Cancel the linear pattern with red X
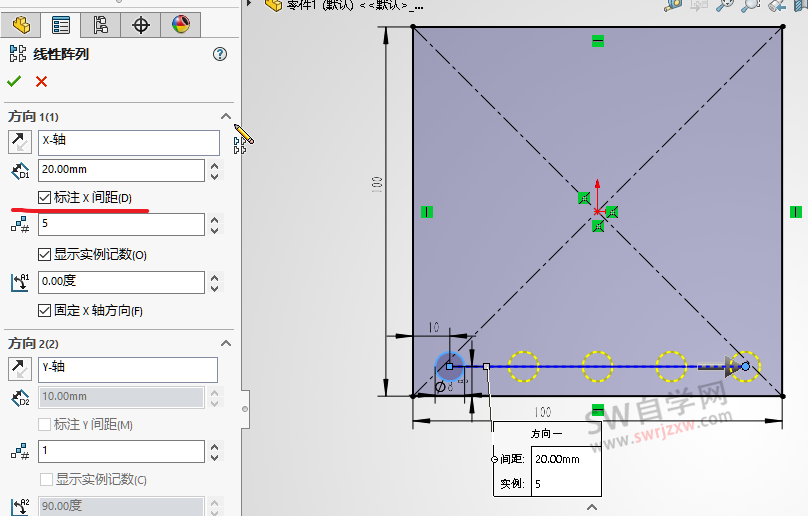This screenshot has width=808, height=516. (x=41, y=81)
